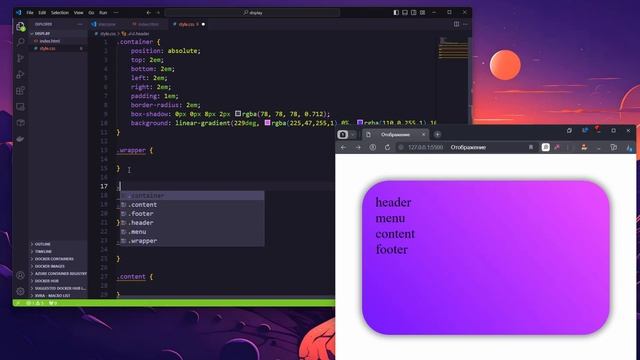Open the box-shadow rgba(78, 78, 78) color swatch
The height and width of the screenshot is (360, 640).
pos(238,113)
